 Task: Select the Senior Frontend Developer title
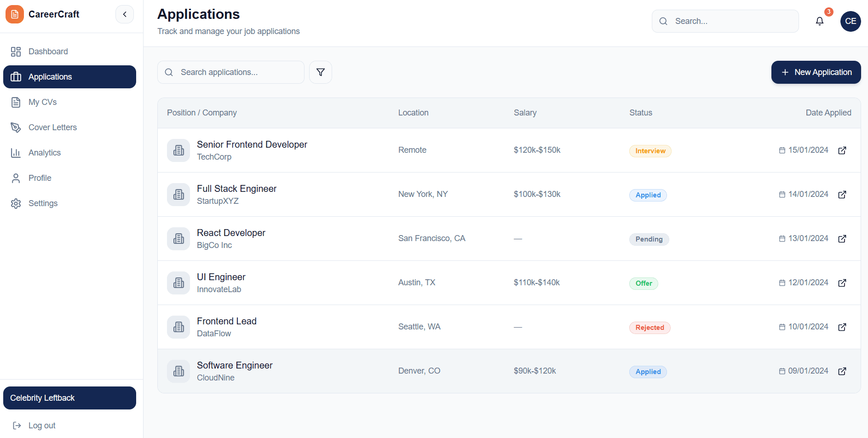click(x=252, y=144)
